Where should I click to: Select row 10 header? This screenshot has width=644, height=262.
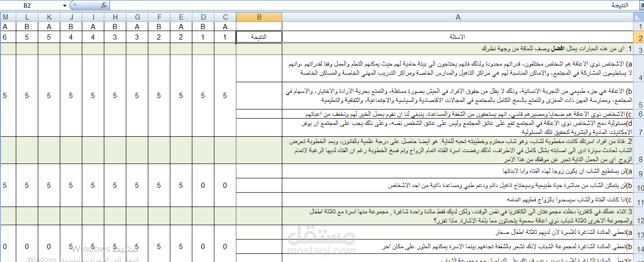point(639,186)
